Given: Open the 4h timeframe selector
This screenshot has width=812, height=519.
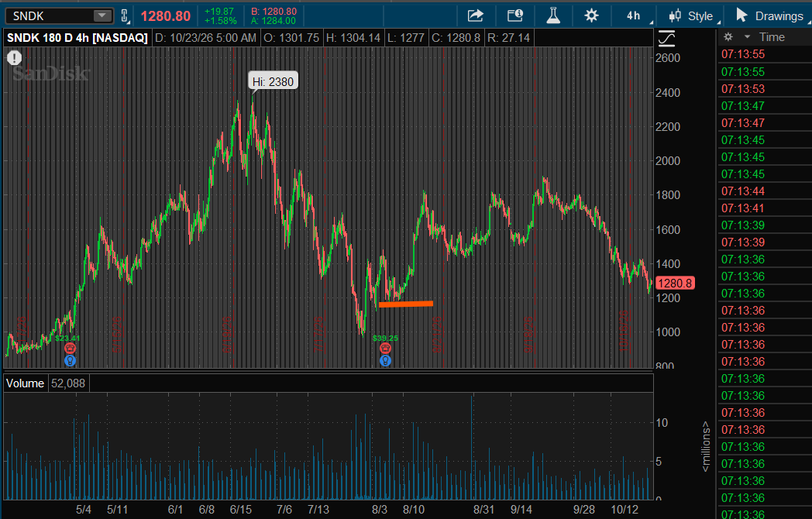Looking at the screenshot, I should pos(634,16).
